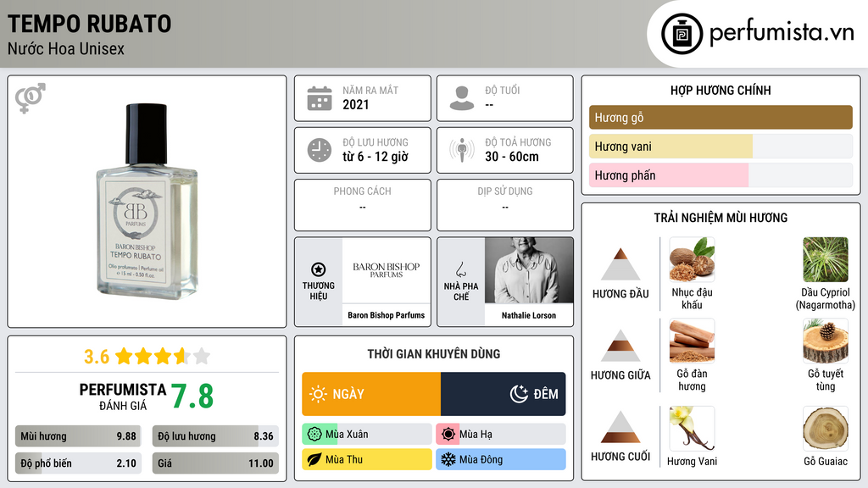Click the Hương gỗ accord bar
Image resolution: width=868 pixels, height=488 pixels.
click(x=721, y=117)
